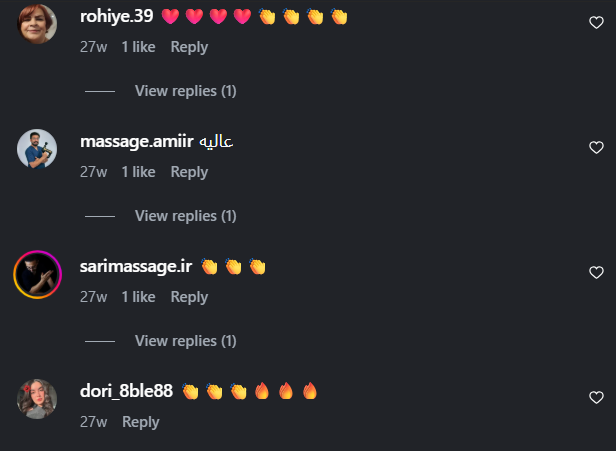
Task: Reply to dori_8ble88's comment
Action: pos(141,422)
